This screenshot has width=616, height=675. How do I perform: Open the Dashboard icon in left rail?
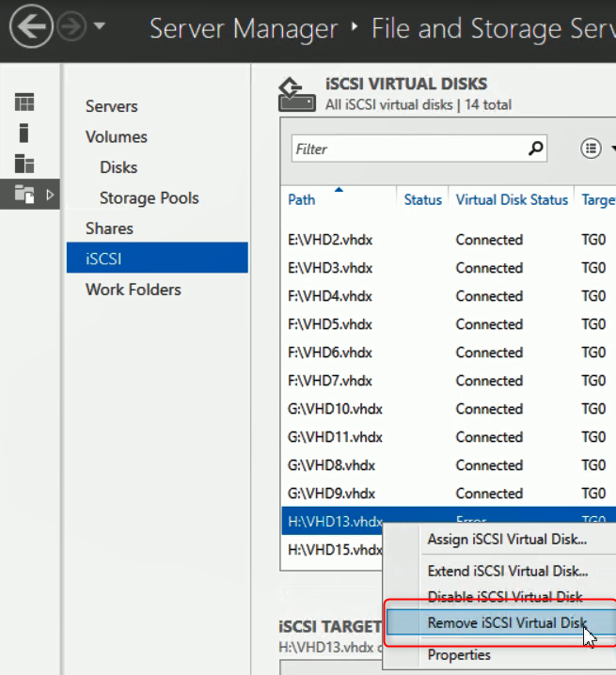(x=24, y=102)
